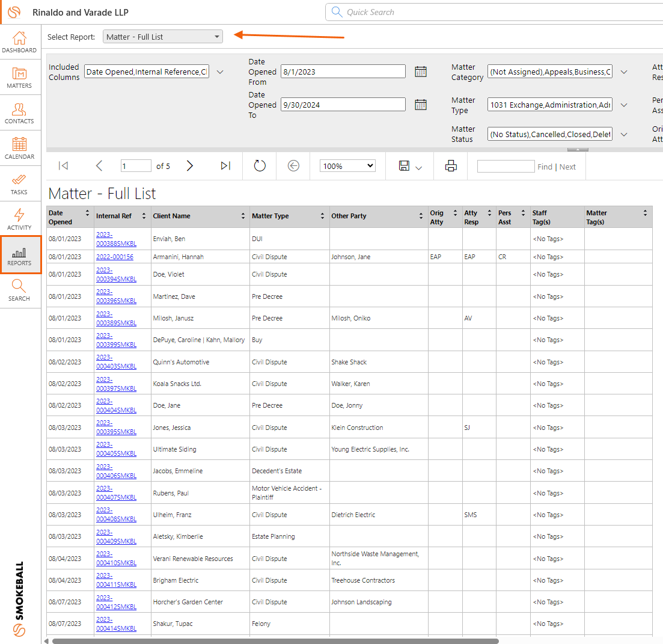Viewport: 663px width, 644px height.
Task: Select the Horcher's Garden Center cell
Action: pos(188,602)
